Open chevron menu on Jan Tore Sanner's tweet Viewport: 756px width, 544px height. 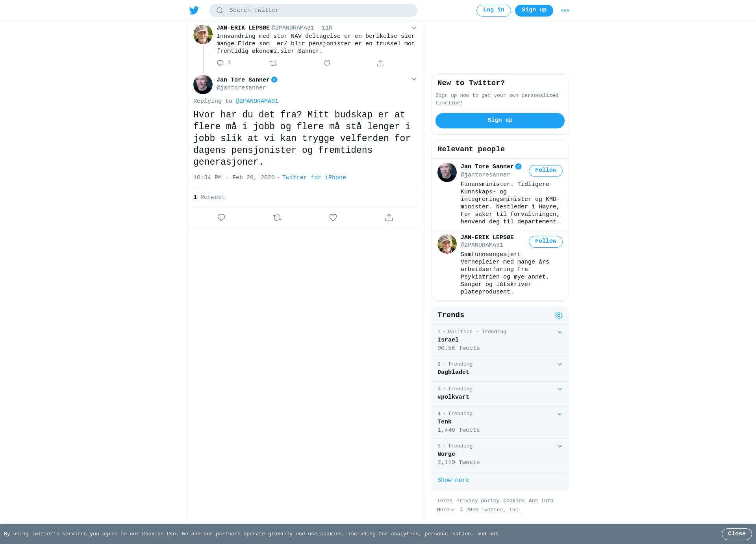pos(414,79)
